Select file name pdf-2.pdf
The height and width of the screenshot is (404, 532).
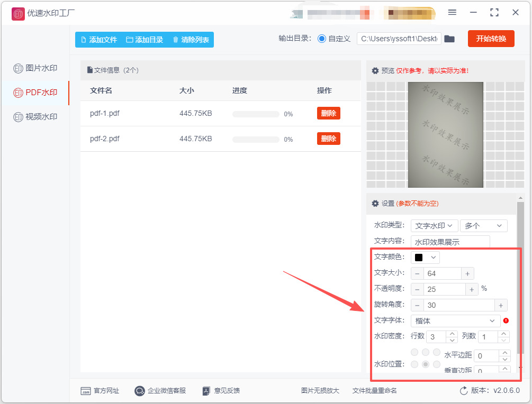(x=104, y=139)
